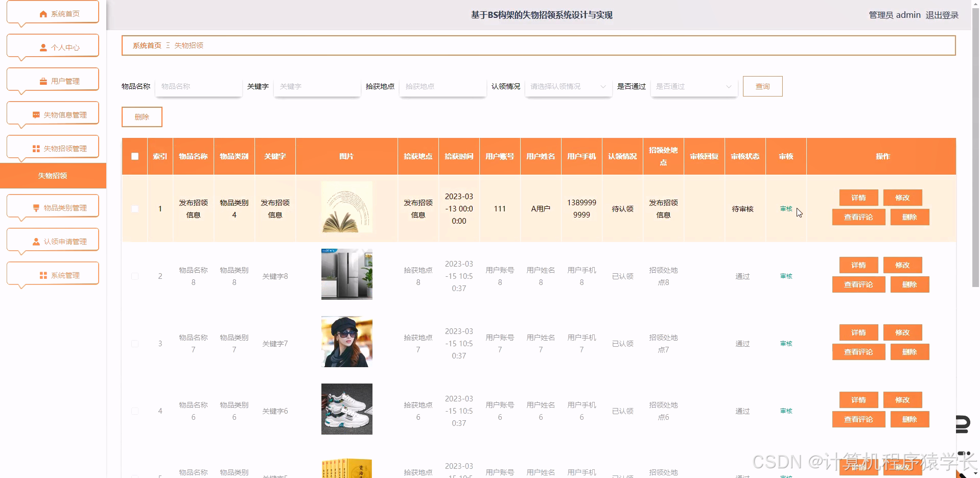The width and height of the screenshot is (980, 478).
Task: Click 修改 for row 1
Action: pyautogui.click(x=902, y=198)
